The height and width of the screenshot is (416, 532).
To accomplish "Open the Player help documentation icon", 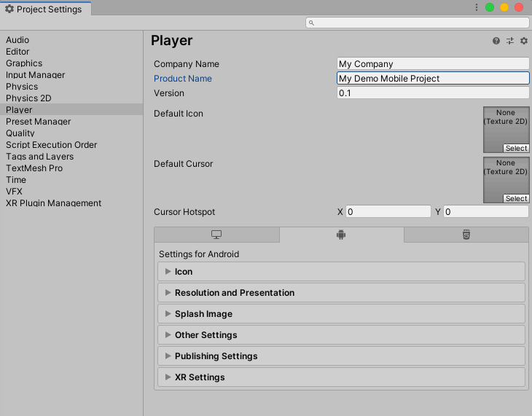I will [x=496, y=42].
